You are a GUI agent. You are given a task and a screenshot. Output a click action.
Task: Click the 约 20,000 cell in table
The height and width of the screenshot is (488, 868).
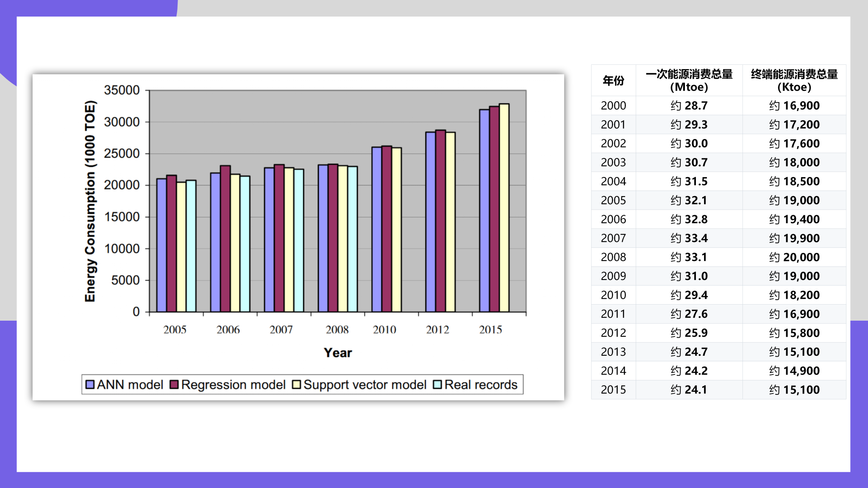[x=794, y=257]
